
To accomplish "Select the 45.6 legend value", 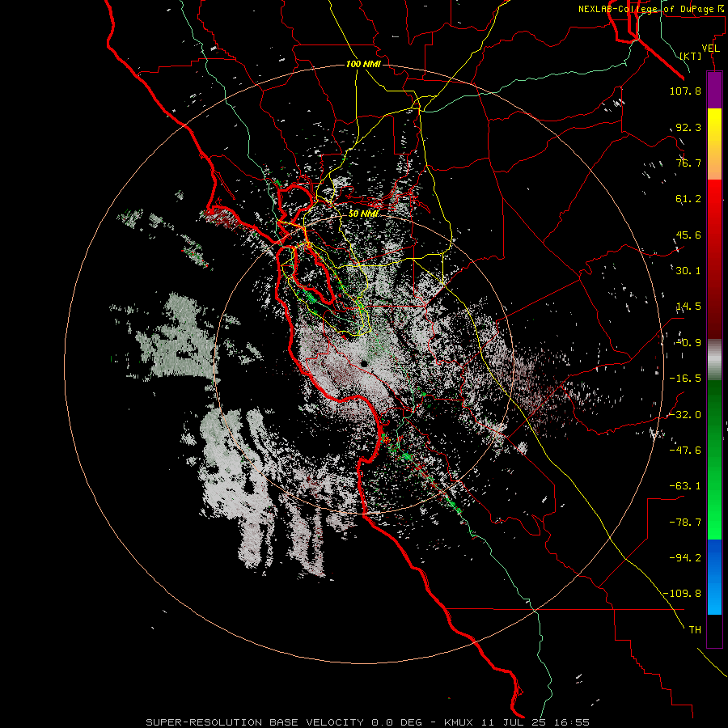I will coord(688,235).
